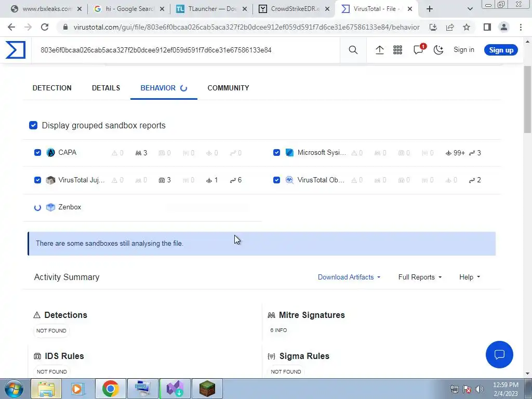The height and width of the screenshot is (399, 532).
Task: Uncheck the Microsoft Sysinternals checkbox
Action: click(x=276, y=153)
